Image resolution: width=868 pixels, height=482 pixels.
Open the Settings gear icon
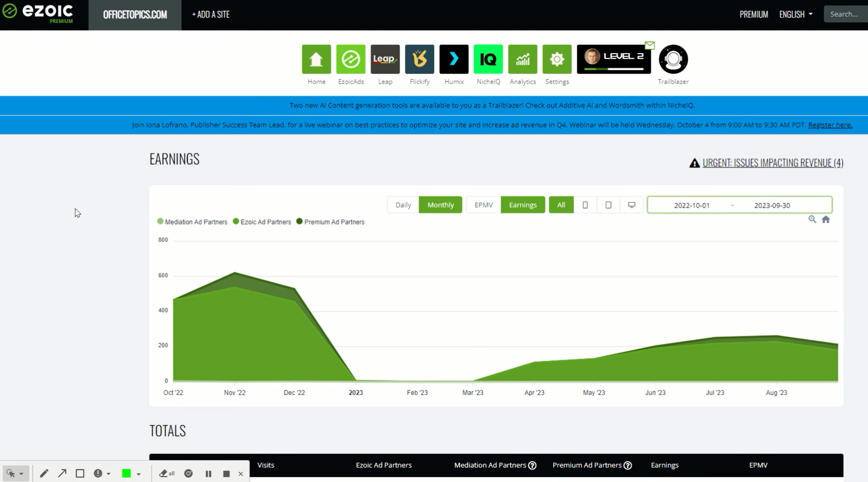[557, 59]
